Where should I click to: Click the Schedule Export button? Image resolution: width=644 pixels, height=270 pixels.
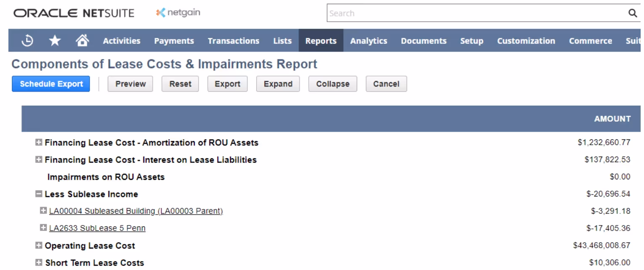50,84
